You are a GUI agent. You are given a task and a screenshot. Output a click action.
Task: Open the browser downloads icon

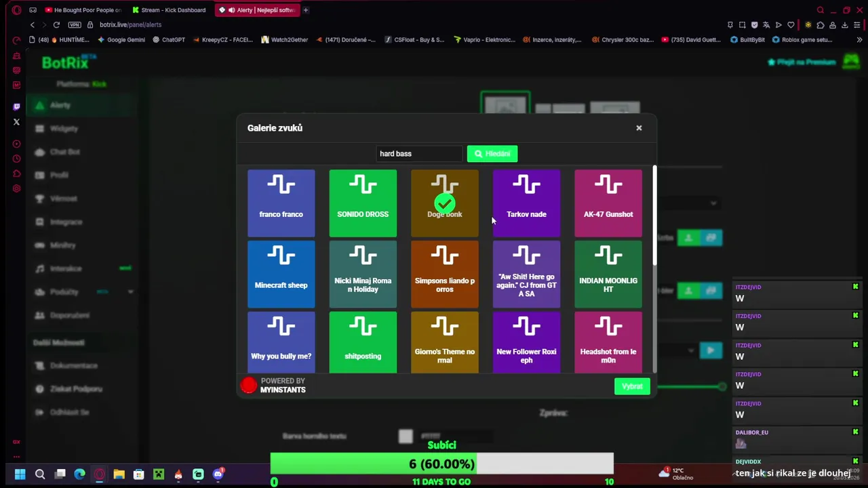pyautogui.click(x=845, y=25)
